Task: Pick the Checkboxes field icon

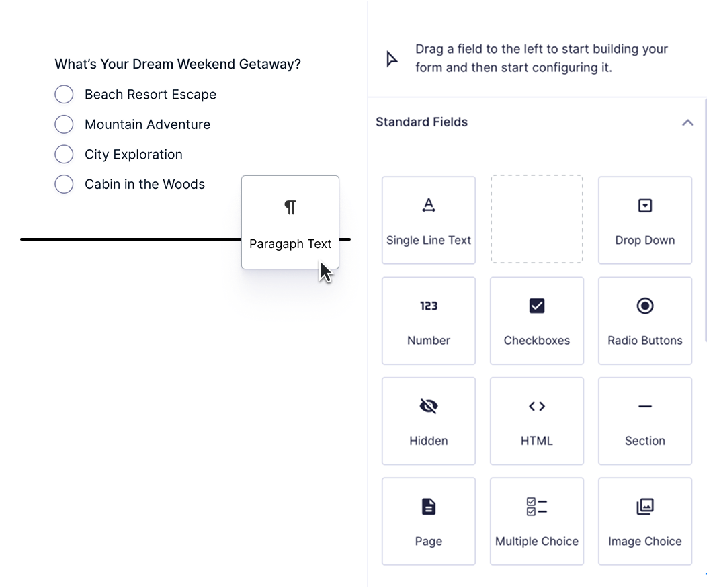Action: (536, 306)
